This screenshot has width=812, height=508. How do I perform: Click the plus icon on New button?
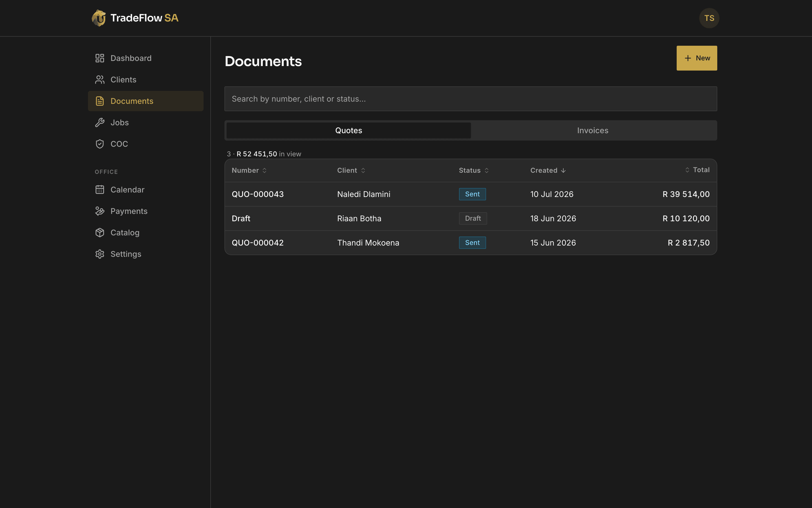(x=688, y=58)
